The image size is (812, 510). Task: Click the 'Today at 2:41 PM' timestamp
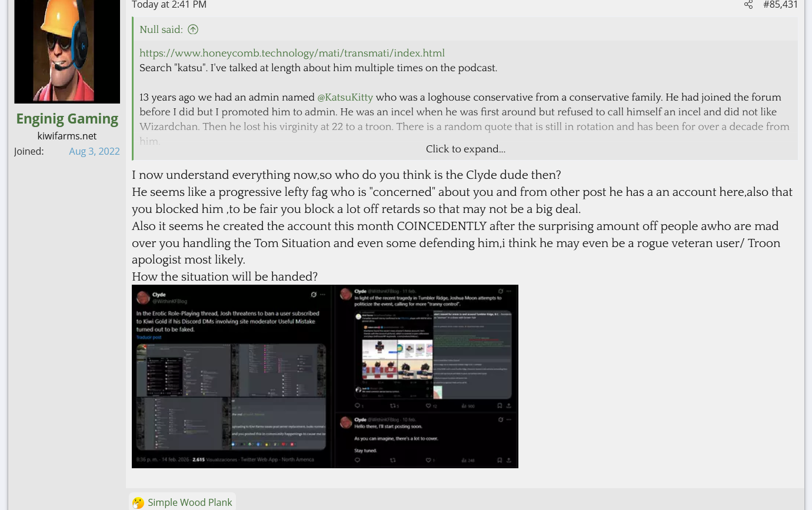[x=169, y=5]
